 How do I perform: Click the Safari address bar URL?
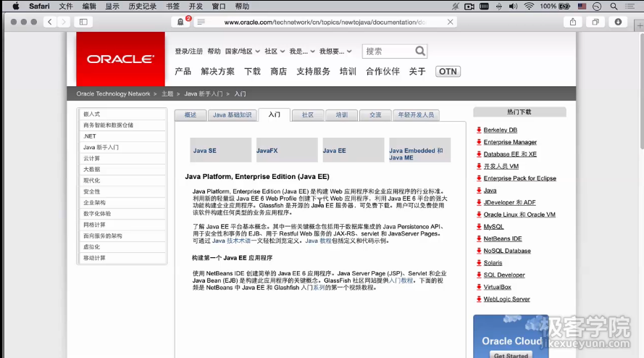click(x=325, y=22)
